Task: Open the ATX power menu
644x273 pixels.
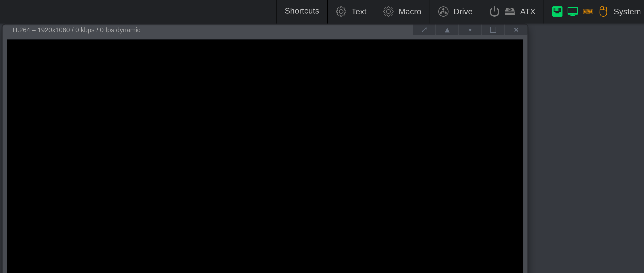Action: (512, 12)
